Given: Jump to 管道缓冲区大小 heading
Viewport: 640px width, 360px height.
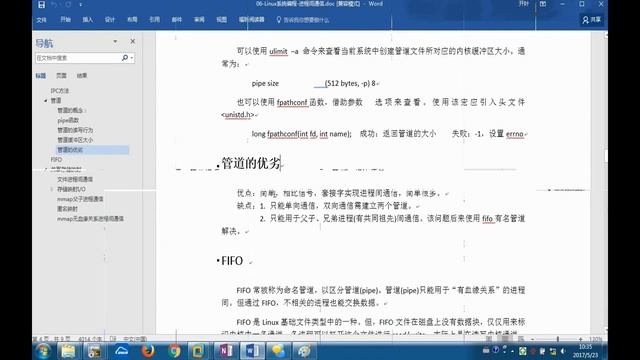Looking at the screenshot, I should [x=75, y=140].
